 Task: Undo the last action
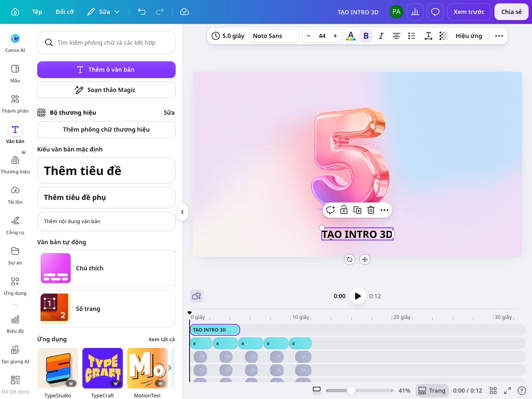142,12
